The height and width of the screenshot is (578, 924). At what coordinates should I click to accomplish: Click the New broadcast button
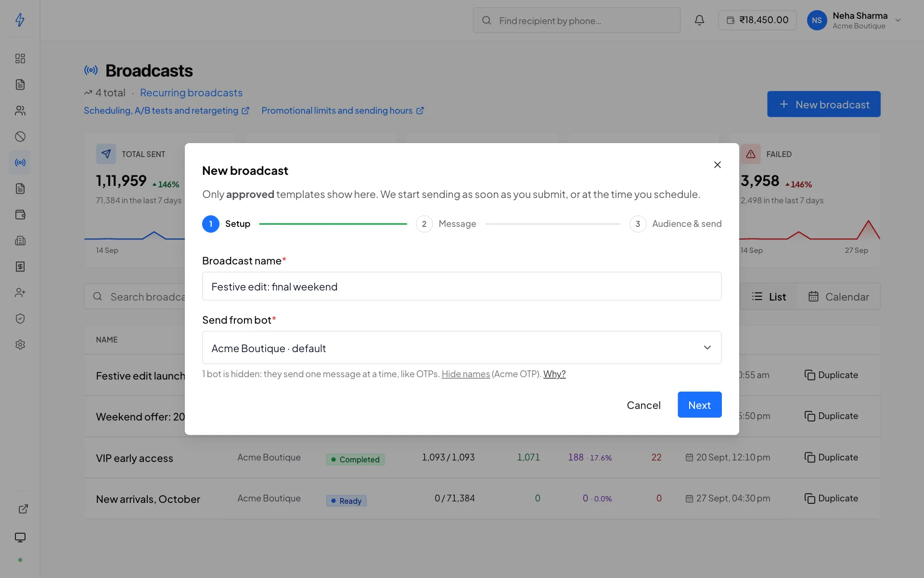tap(823, 104)
